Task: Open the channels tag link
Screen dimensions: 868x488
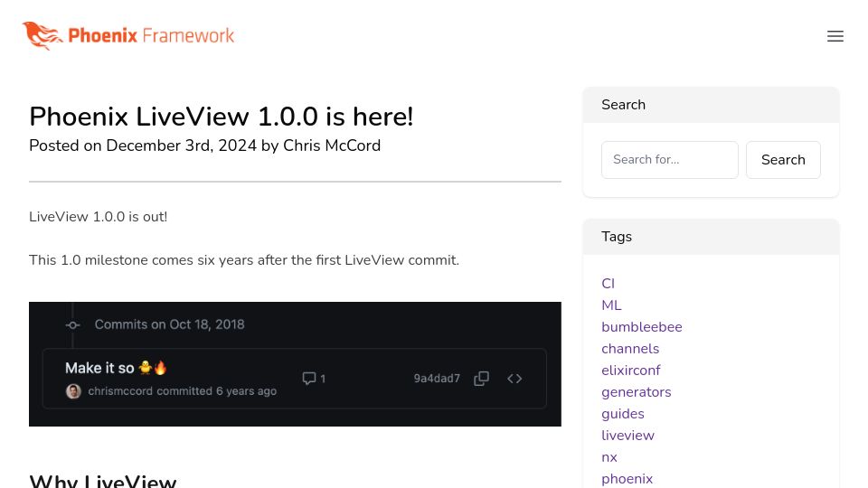Action: click(x=630, y=349)
